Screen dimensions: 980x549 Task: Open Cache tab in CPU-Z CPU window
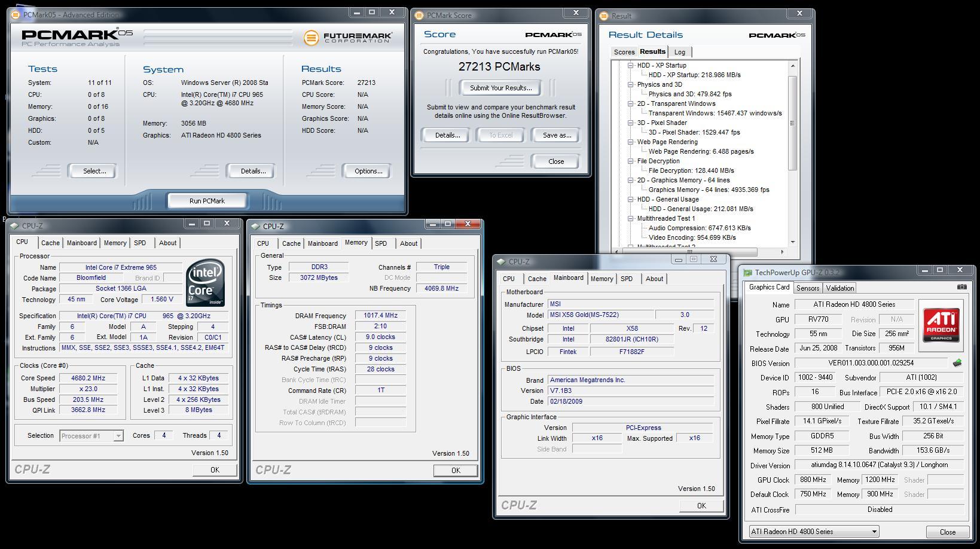(50, 243)
